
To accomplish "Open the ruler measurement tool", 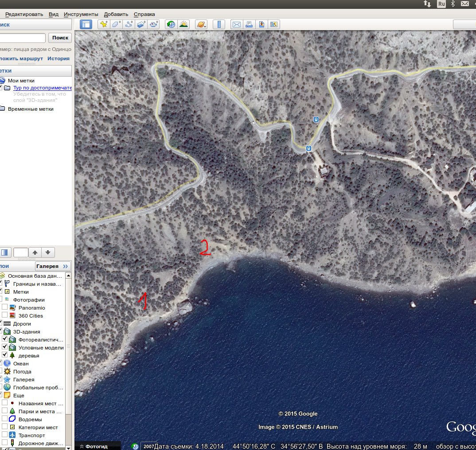I will point(219,24).
